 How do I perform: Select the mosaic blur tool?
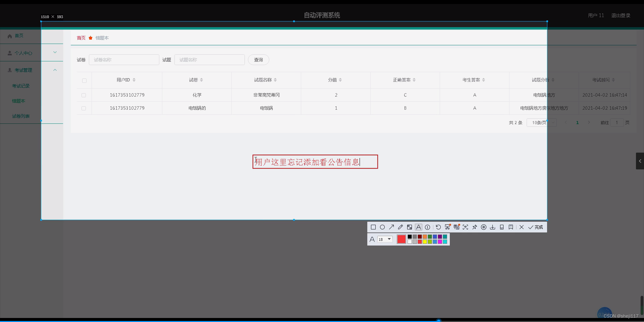point(410,227)
